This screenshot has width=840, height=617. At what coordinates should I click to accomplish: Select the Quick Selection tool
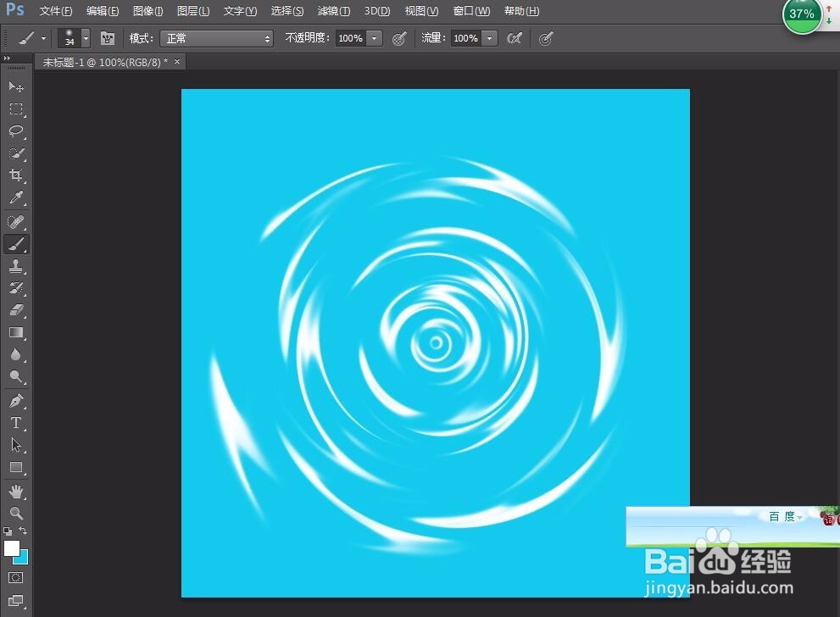coord(16,153)
